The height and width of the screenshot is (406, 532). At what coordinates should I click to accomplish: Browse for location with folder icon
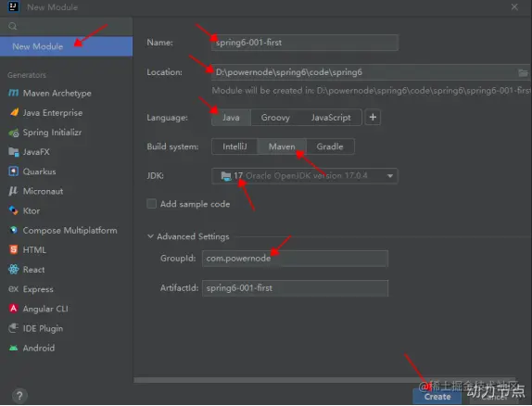(523, 72)
